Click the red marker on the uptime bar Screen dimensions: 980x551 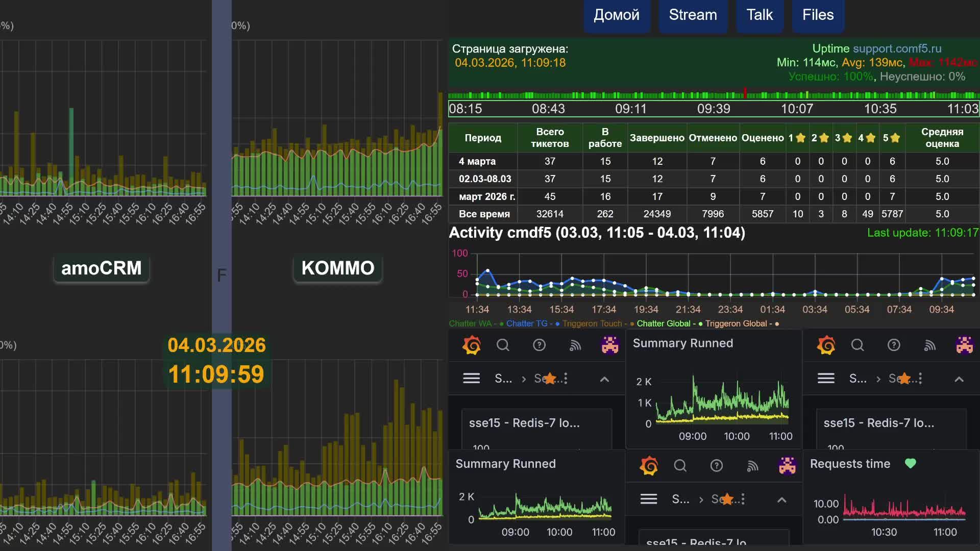(745, 93)
